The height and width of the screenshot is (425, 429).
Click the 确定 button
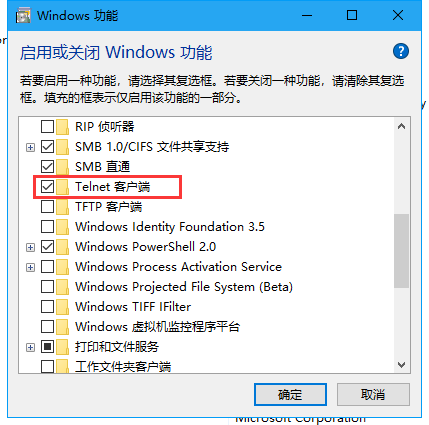(290, 395)
